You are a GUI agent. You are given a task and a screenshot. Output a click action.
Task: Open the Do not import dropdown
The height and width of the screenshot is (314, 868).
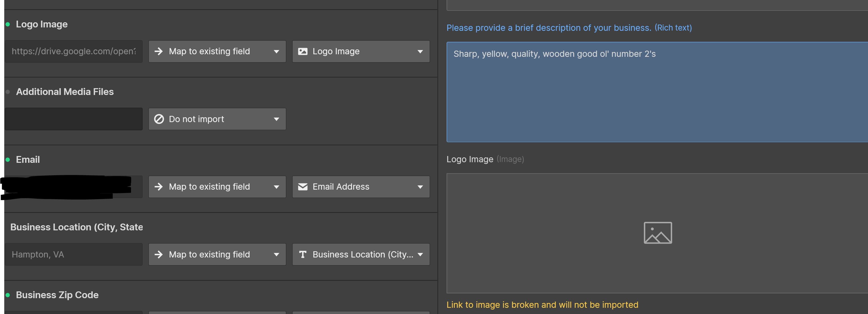pyautogui.click(x=217, y=119)
